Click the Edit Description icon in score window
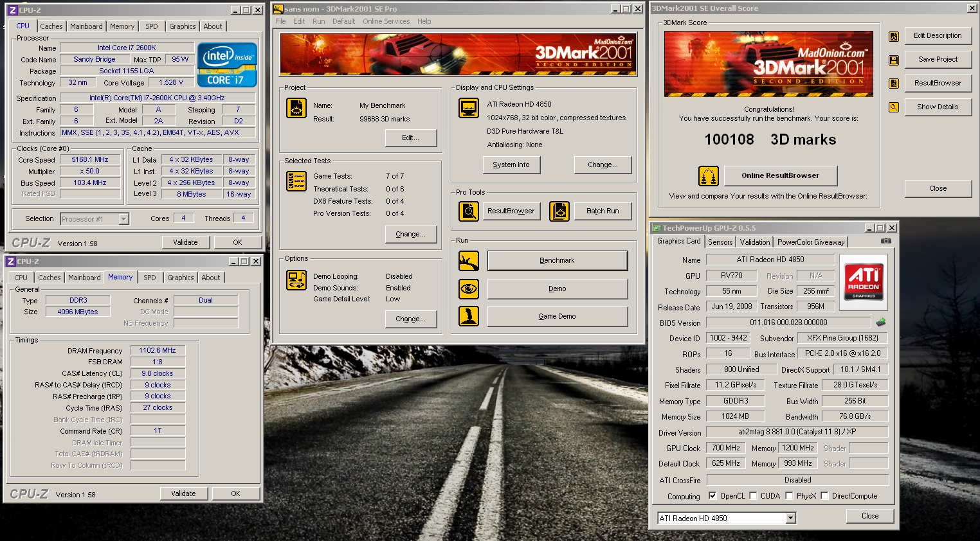The width and height of the screenshot is (980, 541). 894,37
